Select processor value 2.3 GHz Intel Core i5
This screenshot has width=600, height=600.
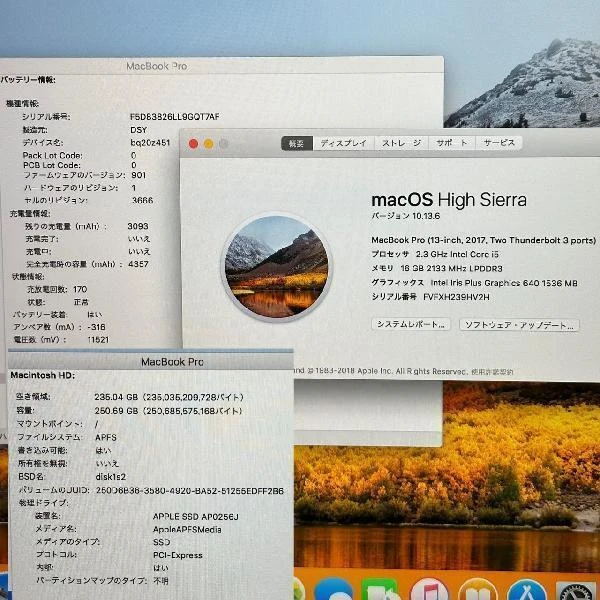click(457, 254)
